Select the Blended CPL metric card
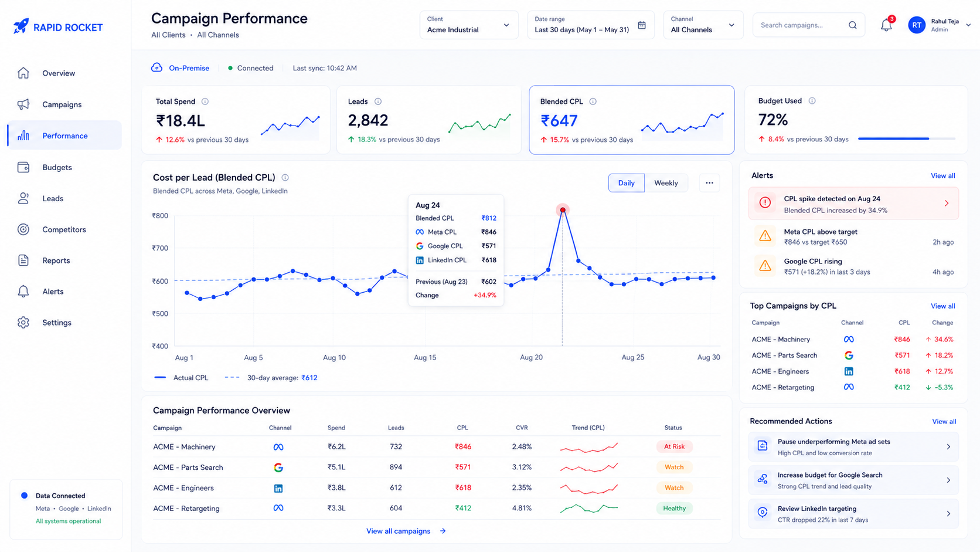Image resolution: width=980 pixels, height=552 pixels. [x=631, y=120]
